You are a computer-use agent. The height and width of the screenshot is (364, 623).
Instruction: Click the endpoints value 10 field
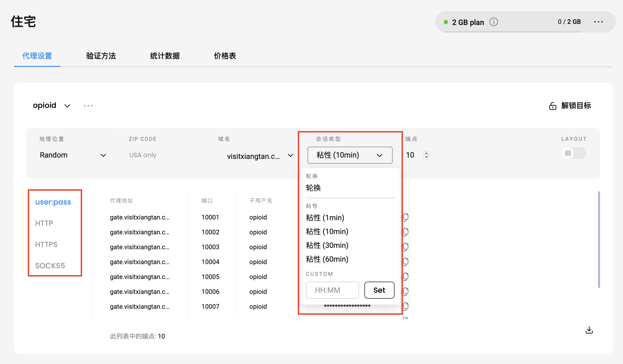[410, 155]
